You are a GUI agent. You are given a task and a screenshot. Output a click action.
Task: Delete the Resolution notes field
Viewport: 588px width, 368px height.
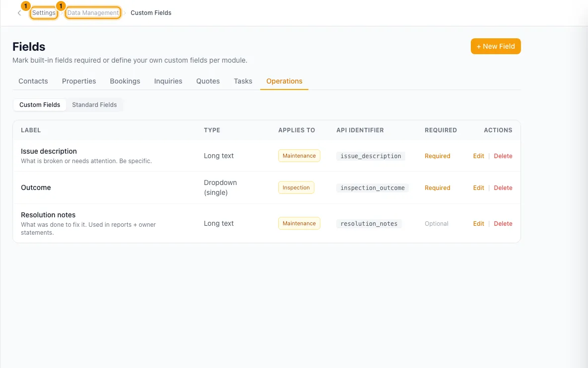[x=503, y=223]
